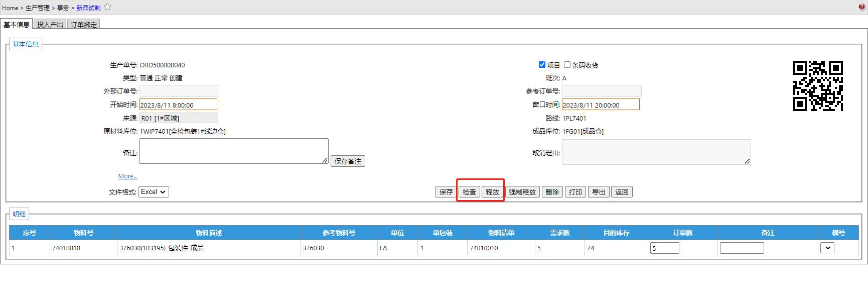Click into the 取消理由 textarea
The height and width of the screenshot is (297, 868).
pyautogui.click(x=656, y=152)
